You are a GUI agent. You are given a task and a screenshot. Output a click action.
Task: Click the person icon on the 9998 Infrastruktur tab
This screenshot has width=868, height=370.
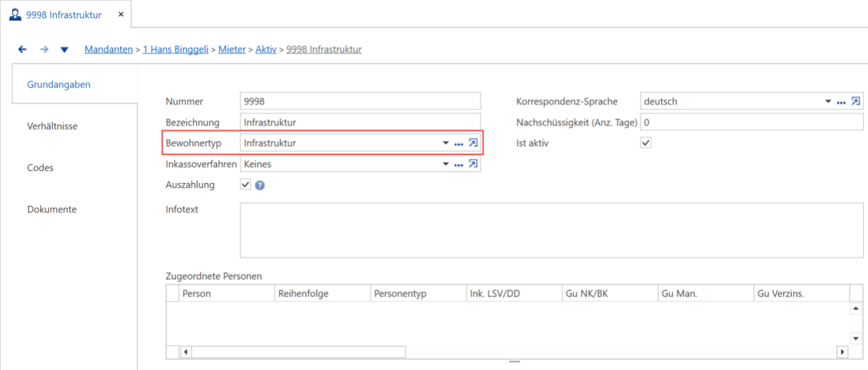pyautogui.click(x=15, y=15)
